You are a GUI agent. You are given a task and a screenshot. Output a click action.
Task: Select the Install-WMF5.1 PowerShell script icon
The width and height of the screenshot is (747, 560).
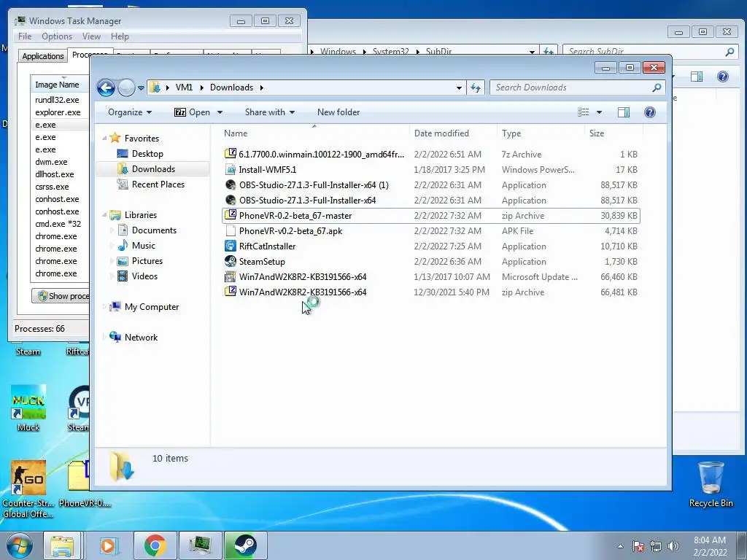pos(231,169)
